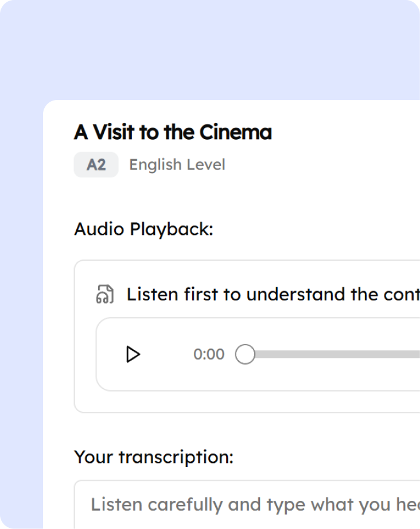
Task: Focus the transcription text box
Action: coord(252,505)
